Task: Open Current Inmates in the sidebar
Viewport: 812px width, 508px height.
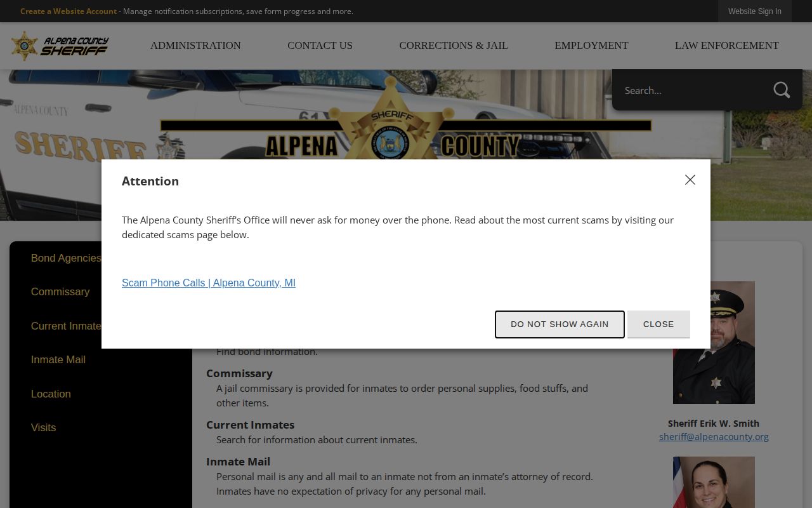Action: point(66,326)
